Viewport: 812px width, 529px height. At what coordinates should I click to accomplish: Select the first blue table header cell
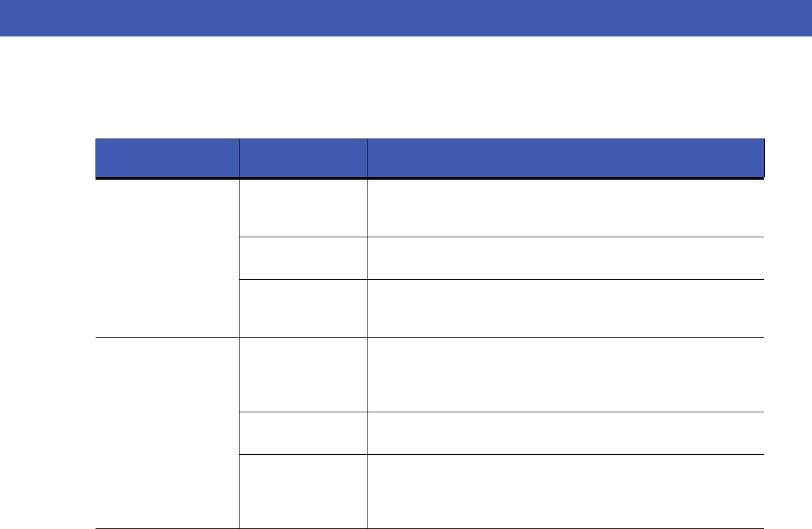tap(167, 158)
